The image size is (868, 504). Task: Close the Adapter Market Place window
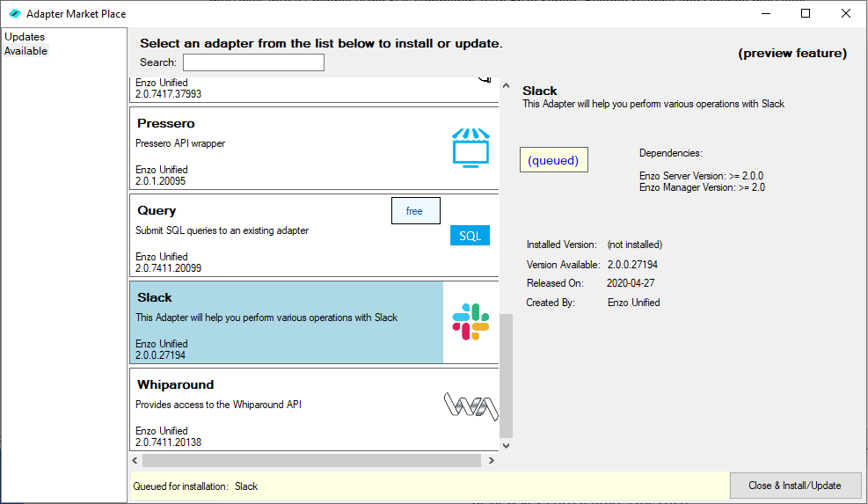click(846, 14)
